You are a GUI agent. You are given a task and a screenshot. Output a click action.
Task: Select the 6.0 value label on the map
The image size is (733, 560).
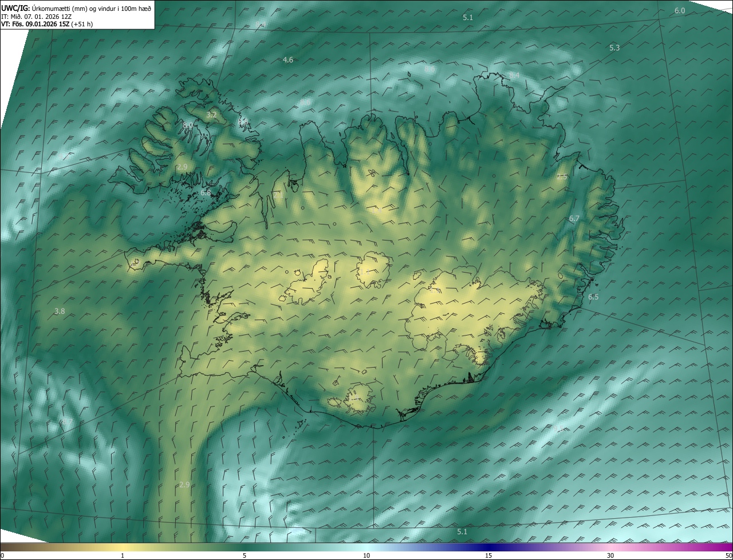[680, 11]
